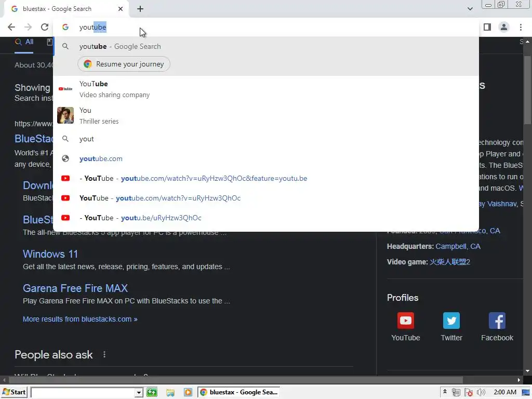Click the horizontal scrollbar right arrow
The height and width of the screenshot is (399, 532).
click(x=519, y=380)
